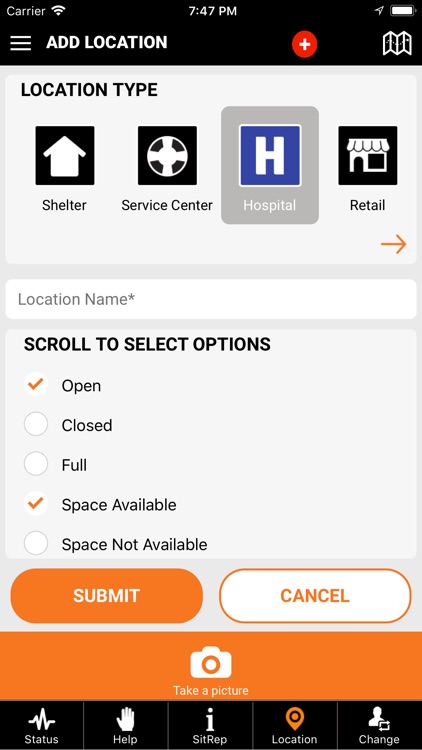Switch to the Status tab
This screenshot has width=422, height=750.
[x=42, y=726]
